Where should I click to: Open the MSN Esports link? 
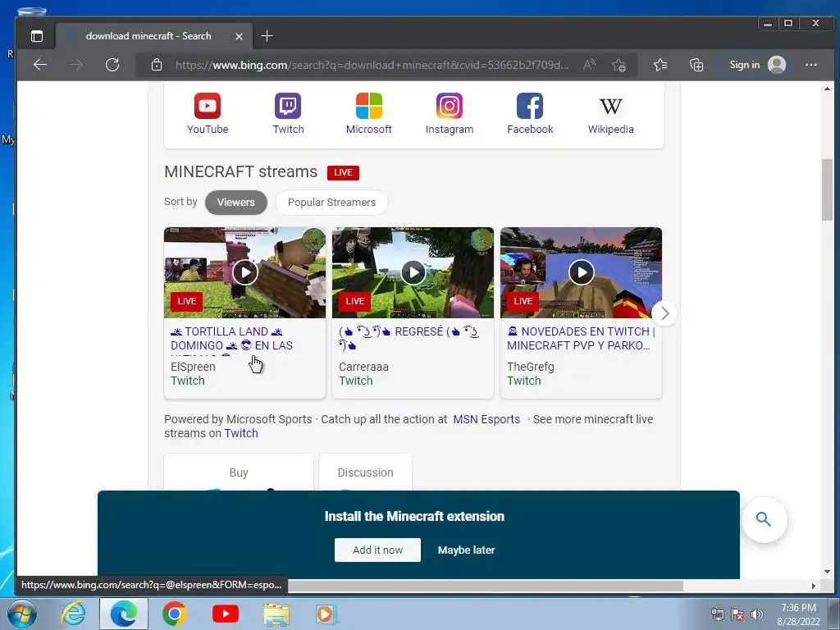486,419
